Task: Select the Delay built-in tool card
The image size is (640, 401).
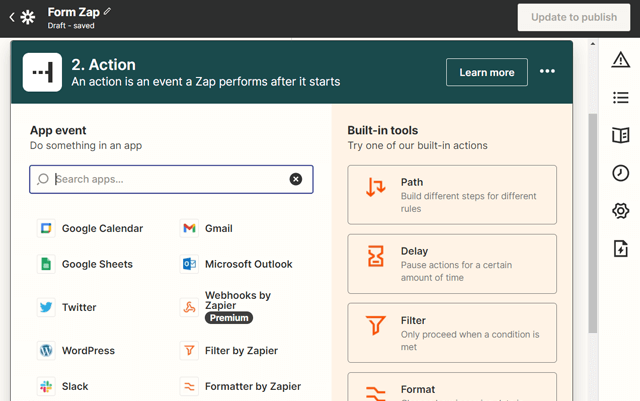Action: coord(452,264)
